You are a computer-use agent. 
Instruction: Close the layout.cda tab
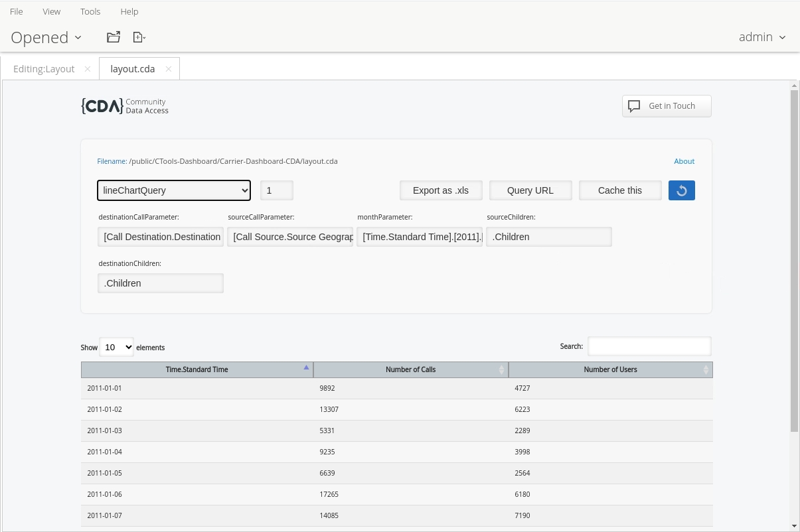point(169,69)
